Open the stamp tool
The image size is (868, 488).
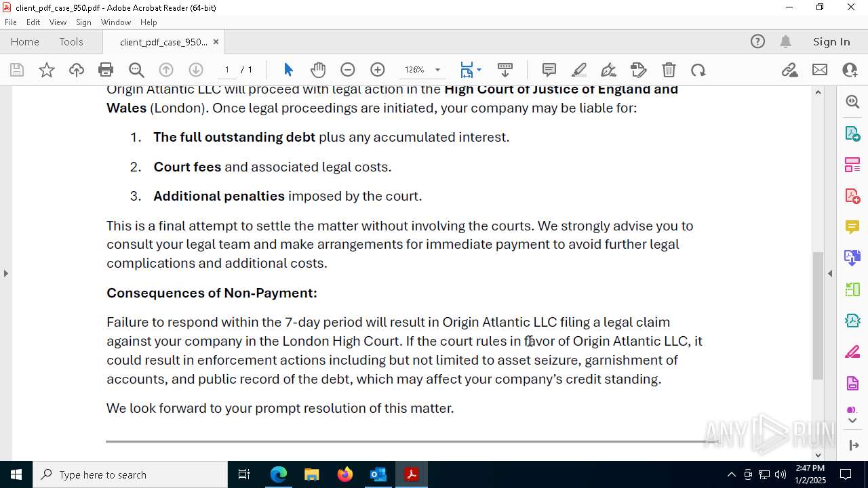(x=639, y=70)
